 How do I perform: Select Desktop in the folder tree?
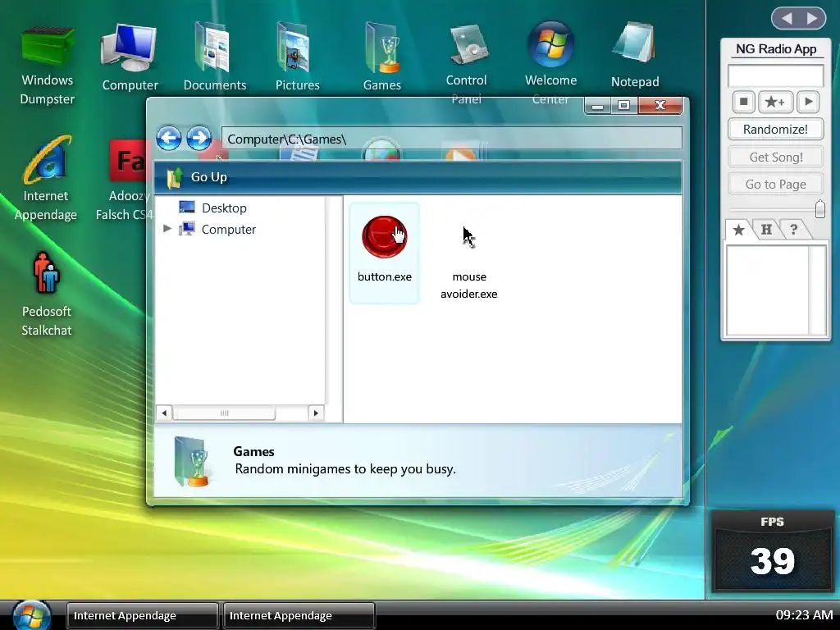click(x=213, y=208)
